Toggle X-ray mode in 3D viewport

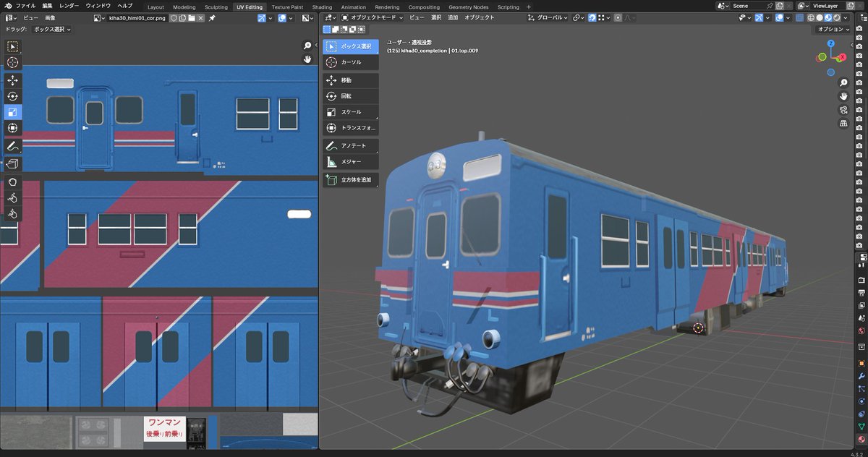[800, 17]
